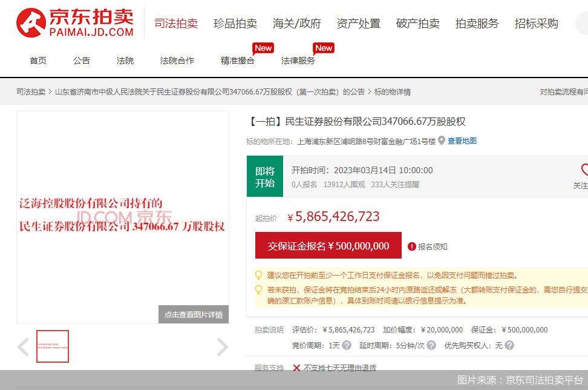Open the help icon beside 竞价周期
The image size is (588, 390).
coord(347,345)
